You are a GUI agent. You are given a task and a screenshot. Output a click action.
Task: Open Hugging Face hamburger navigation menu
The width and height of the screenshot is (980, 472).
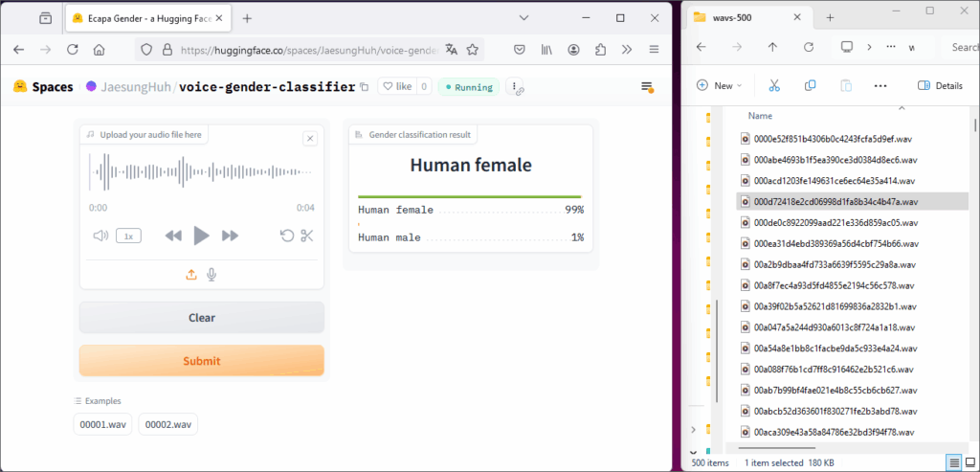tap(647, 87)
